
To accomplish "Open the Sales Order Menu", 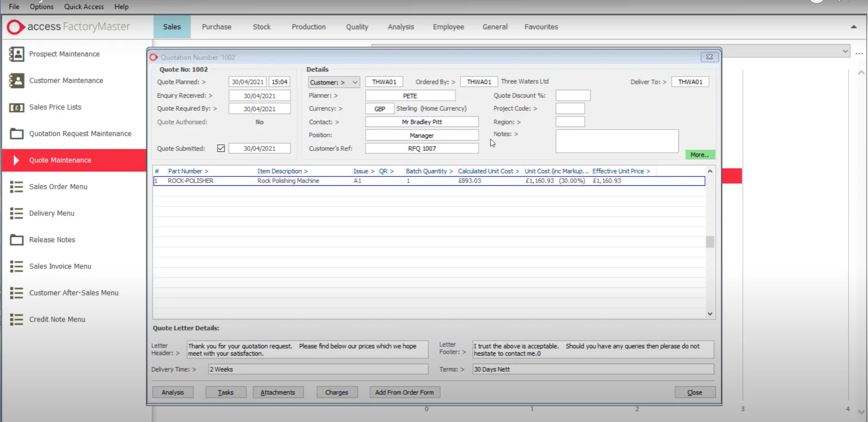I will 16,187.
